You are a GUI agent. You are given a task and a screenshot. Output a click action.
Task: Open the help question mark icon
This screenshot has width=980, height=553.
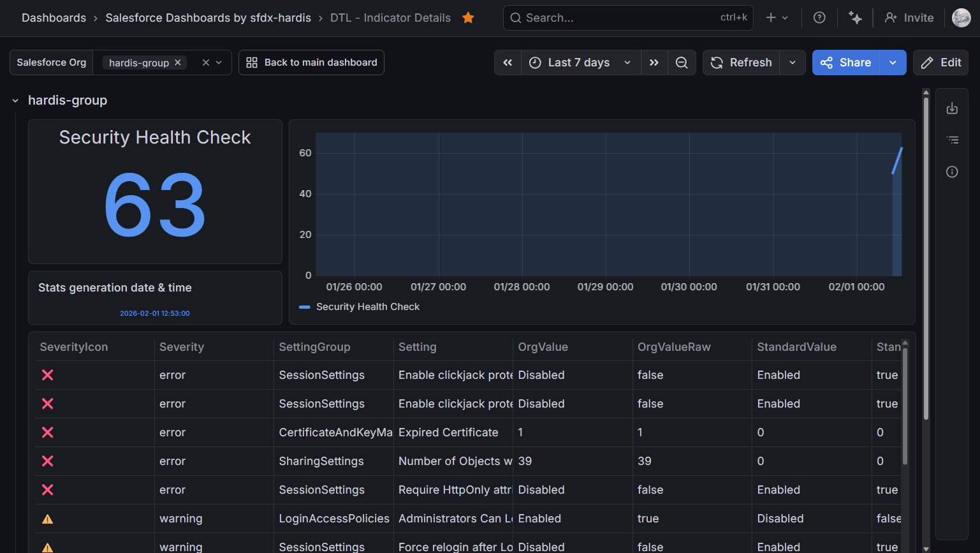(819, 18)
